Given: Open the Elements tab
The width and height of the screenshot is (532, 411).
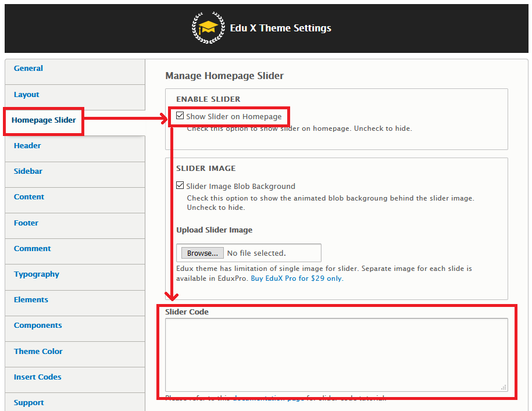Looking at the screenshot, I should click(x=31, y=300).
